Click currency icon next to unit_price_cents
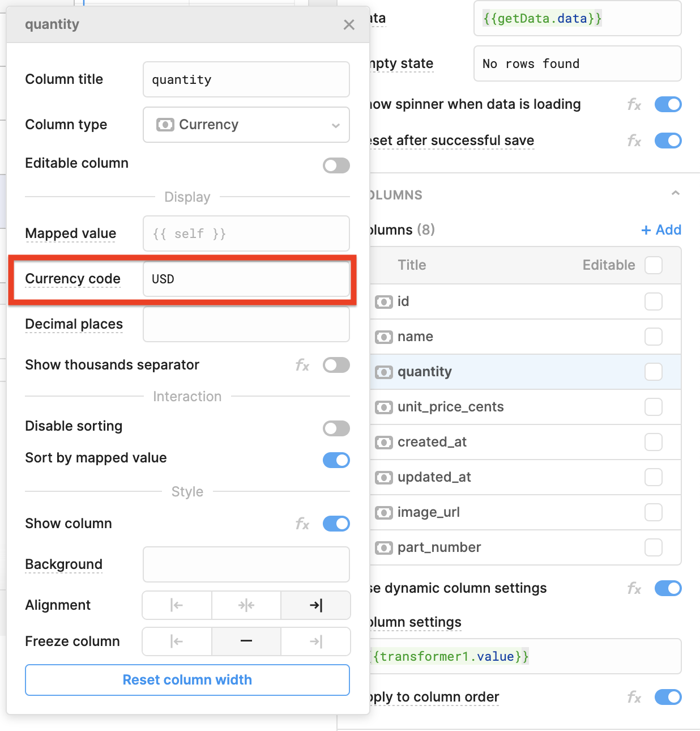700x731 pixels. point(384,407)
